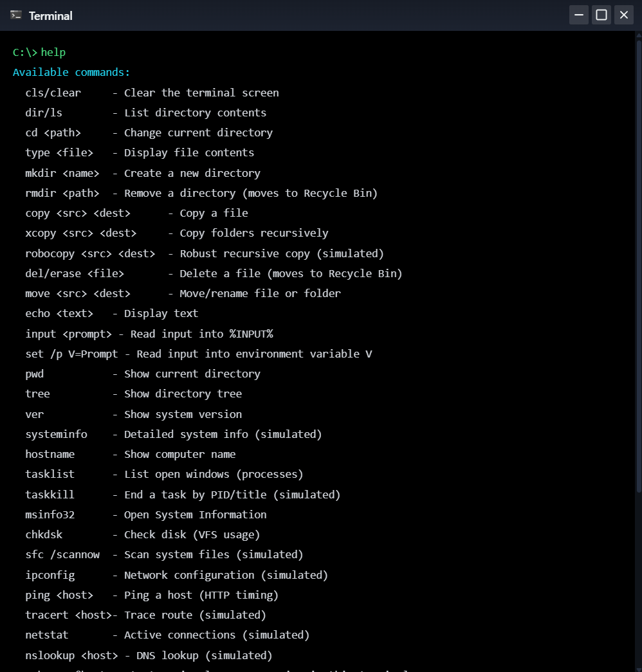Screen dimensions: 642x672
Task: Click the 'C:\> help' prompt line
Action: tap(39, 52)
